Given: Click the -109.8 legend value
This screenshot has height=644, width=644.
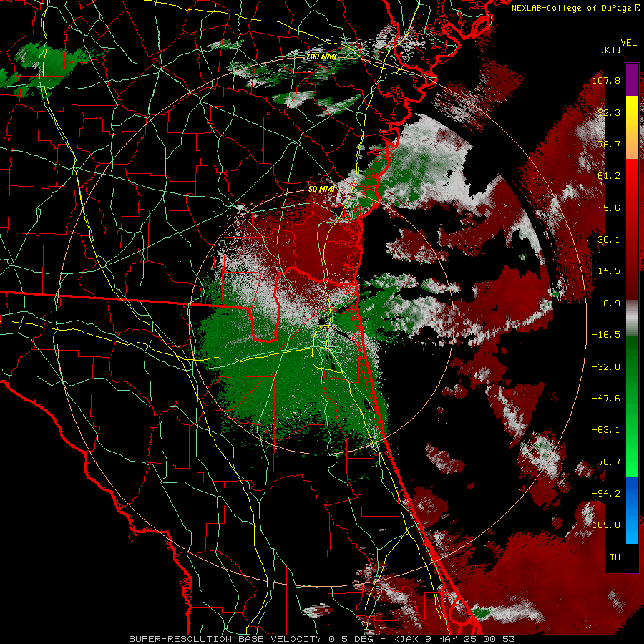Looking at the screenshot, I should [x=604, y=525].
